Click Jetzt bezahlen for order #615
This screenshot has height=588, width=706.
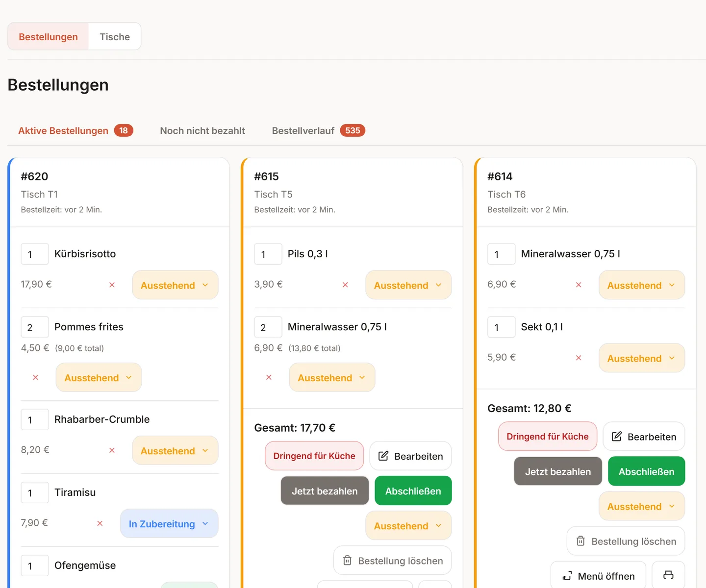pos(325,490)
